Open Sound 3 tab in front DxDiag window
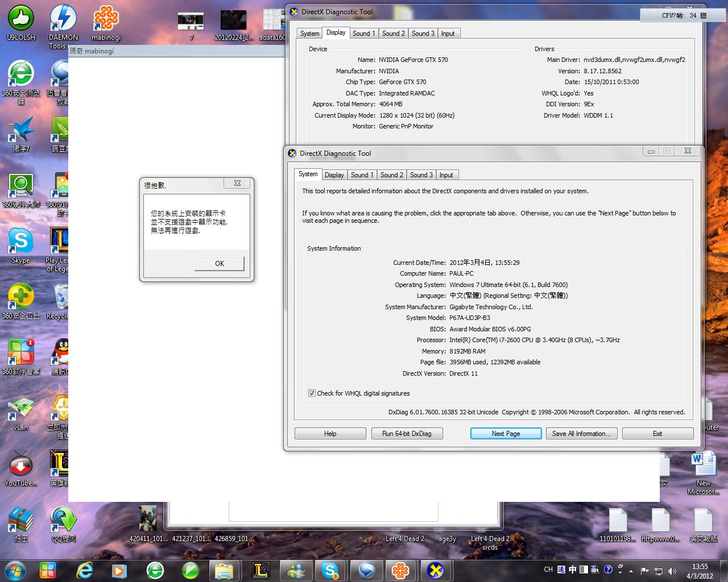This screenshot has height=582, width=728. pos(421,175)
